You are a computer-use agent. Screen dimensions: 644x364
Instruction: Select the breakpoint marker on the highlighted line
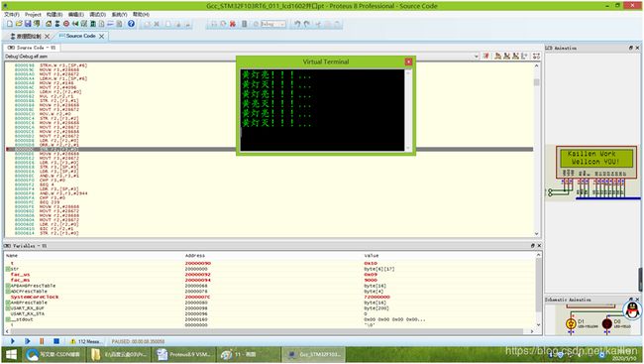[x=7, y=150]
